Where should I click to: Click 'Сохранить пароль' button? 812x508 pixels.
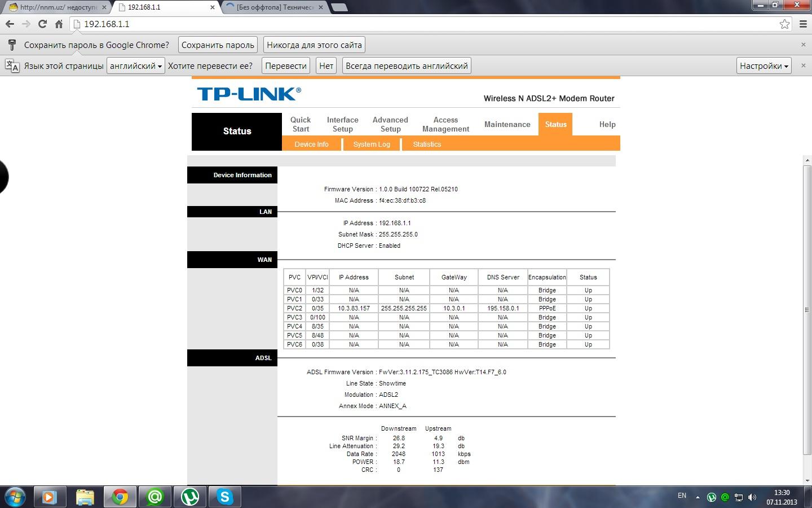click(x=218, y=45)
